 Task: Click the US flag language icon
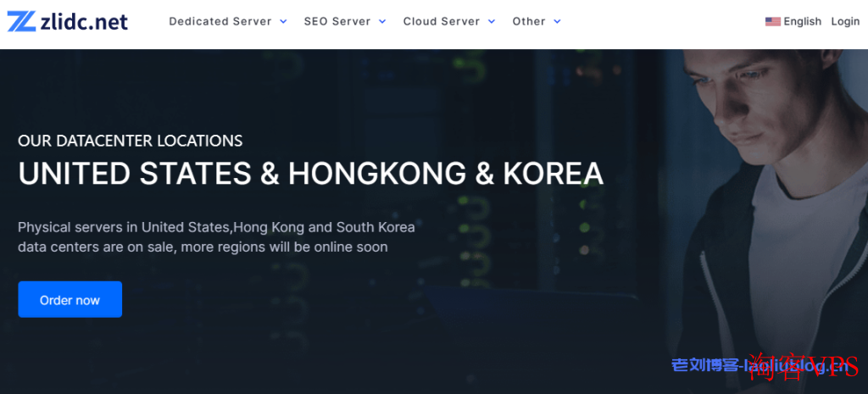[773, 21]
